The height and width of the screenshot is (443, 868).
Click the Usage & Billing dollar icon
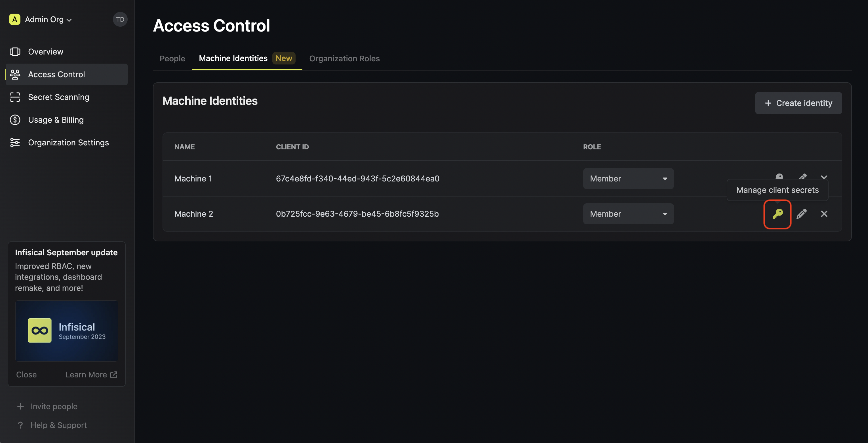pos(15,120)
